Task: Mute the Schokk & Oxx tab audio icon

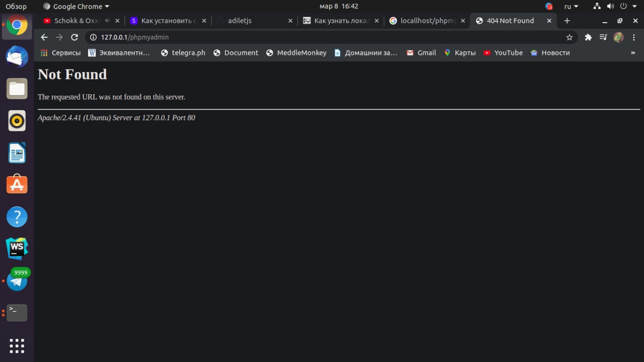Action: 107,21
